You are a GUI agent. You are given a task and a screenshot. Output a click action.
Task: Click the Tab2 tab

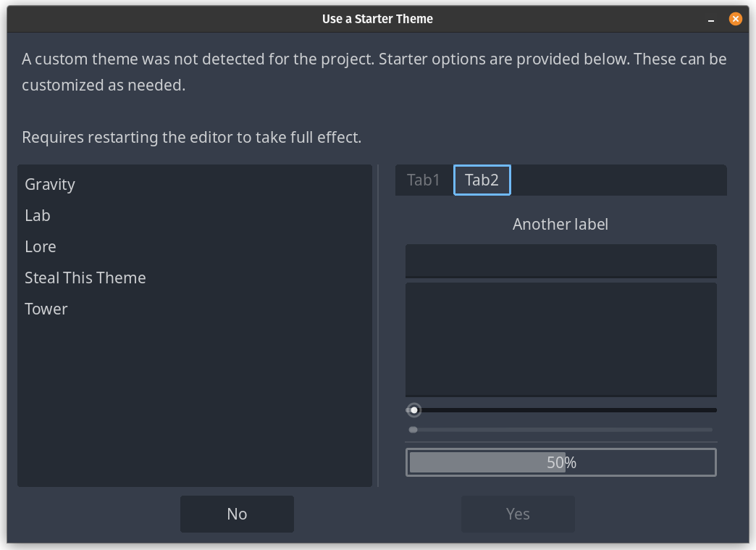point(482,180)
